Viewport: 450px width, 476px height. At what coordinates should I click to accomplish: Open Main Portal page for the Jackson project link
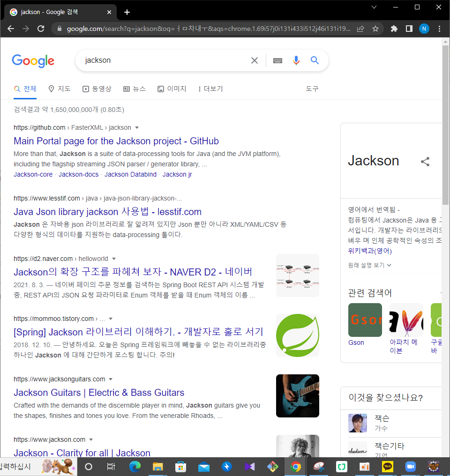tap(116, 141)
